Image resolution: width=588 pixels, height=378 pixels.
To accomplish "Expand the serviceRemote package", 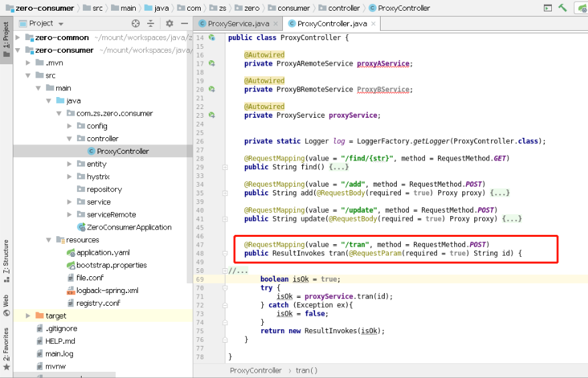I will [70, 215].
